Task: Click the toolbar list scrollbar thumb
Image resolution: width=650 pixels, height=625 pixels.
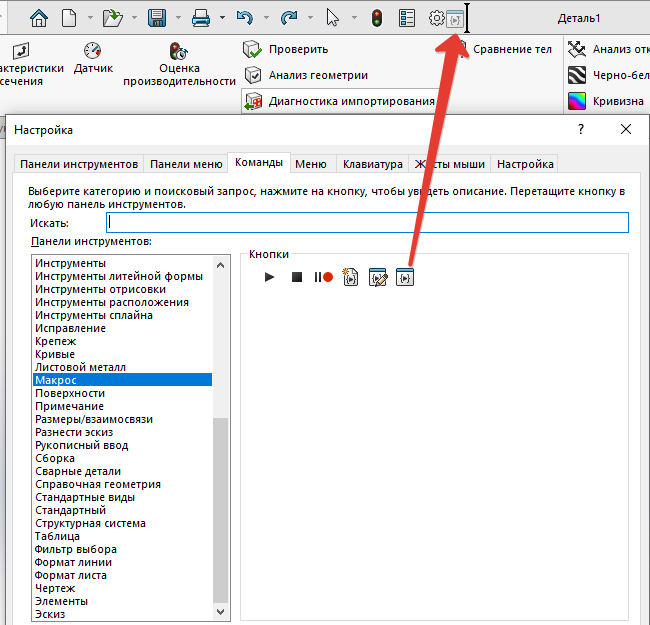Action: click(x=221, y=511)
